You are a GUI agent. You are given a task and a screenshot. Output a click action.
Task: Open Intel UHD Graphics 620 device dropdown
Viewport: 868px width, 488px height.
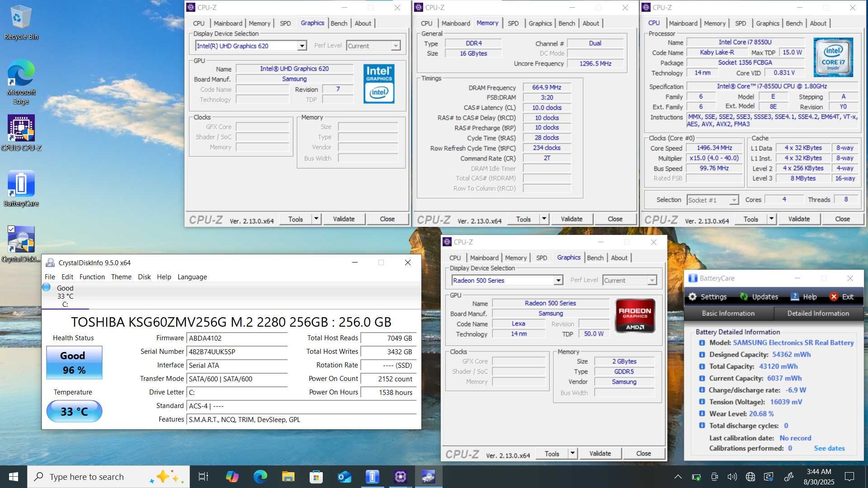coord(302,46)
